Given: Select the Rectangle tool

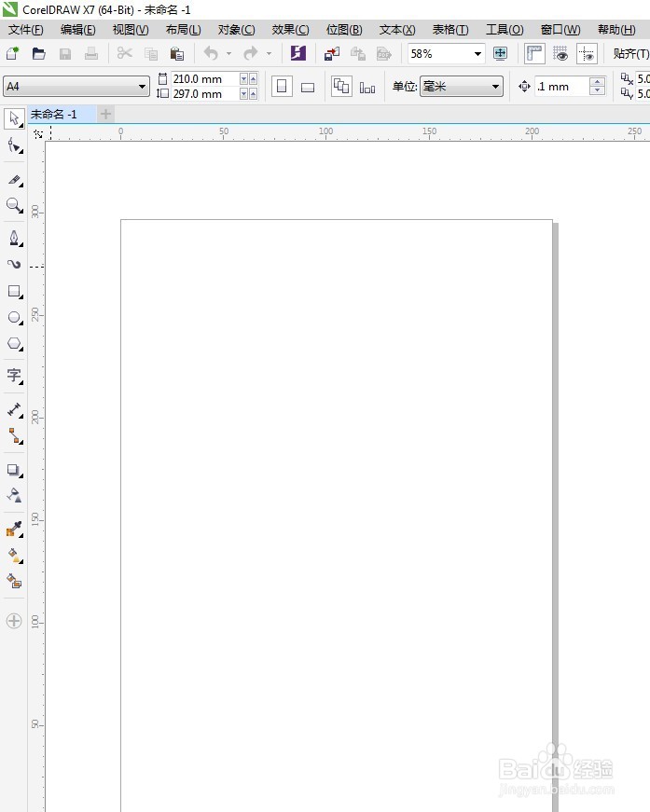Looking at the screenshot, I should pyautogui.click(x=14, y=292).
